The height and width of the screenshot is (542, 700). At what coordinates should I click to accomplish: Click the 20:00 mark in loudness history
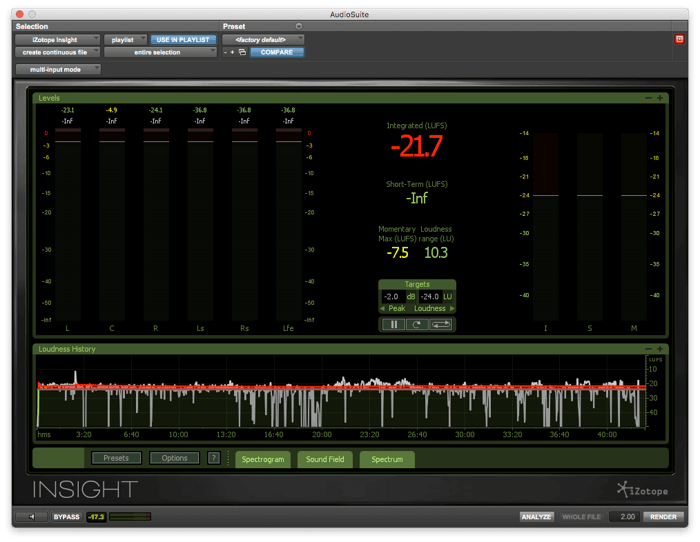322,434
